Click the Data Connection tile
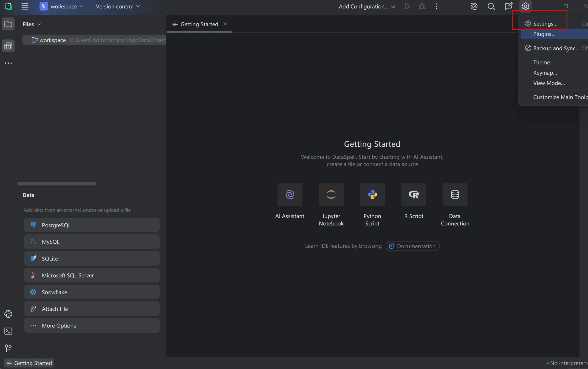The image size is (588, 369). pos(455,194)
